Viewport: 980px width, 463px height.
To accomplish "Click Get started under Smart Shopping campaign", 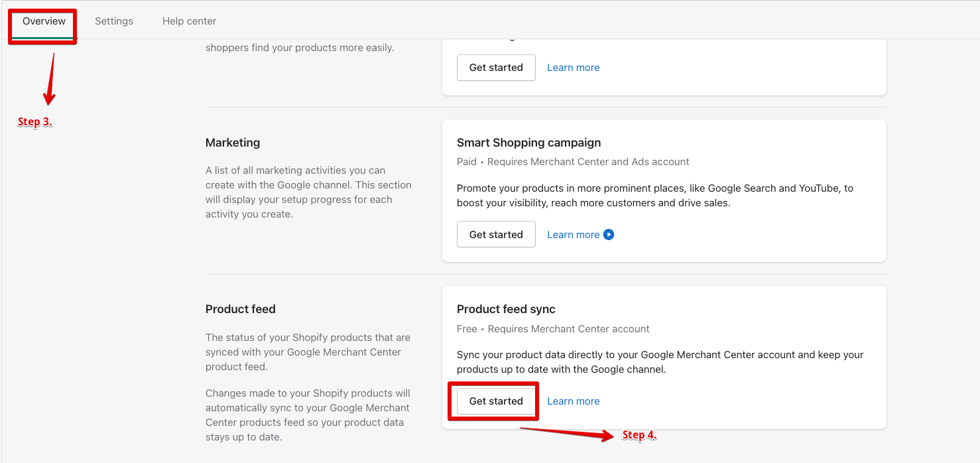I will click(x=496, y=235).
